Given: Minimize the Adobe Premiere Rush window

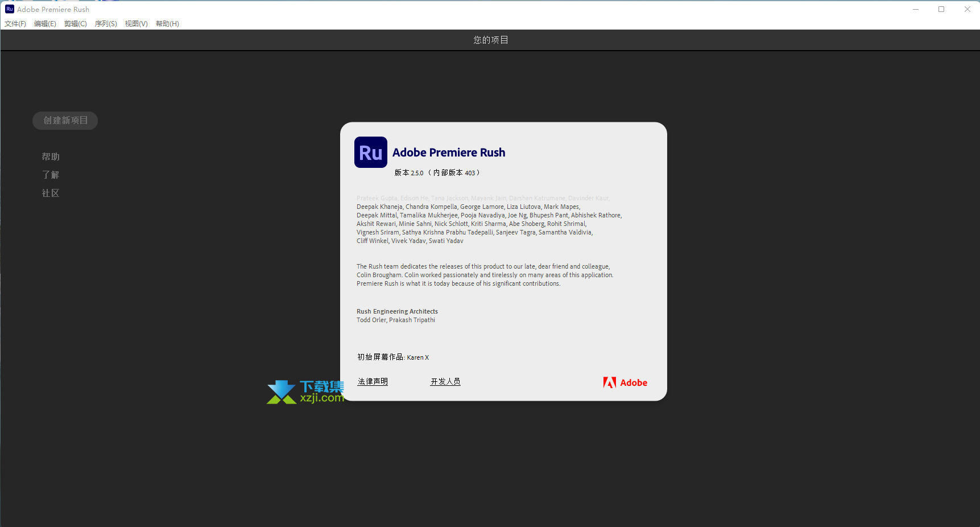Looking at the screenshot, I should point(916,9).
